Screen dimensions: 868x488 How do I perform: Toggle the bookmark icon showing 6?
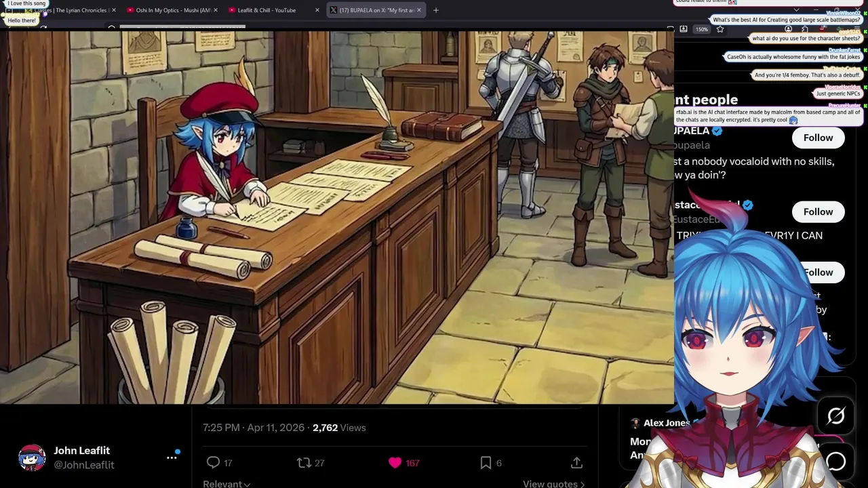(x=486, y=463)
